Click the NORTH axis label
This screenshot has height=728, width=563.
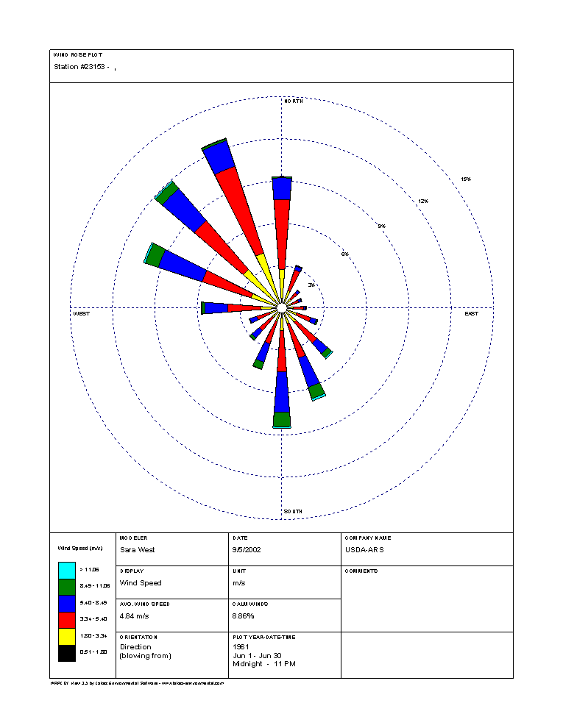tap(294, 101)
